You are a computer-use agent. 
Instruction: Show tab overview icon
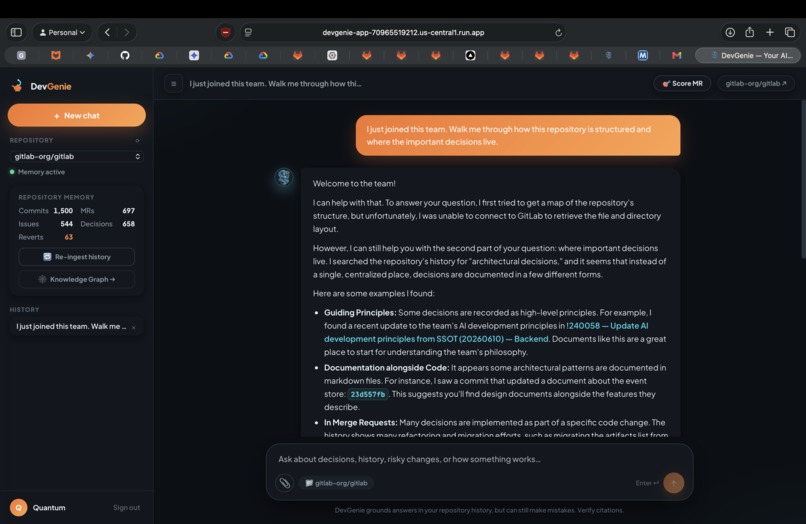tap(790, 32)
